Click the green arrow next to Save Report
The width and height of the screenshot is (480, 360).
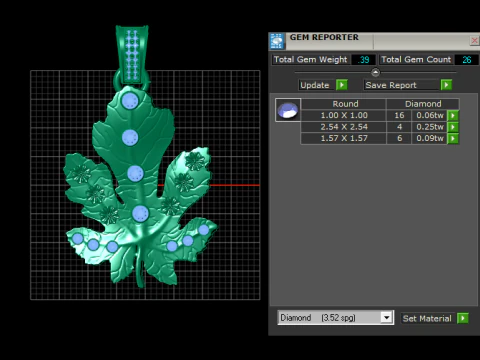click(x=446, y=85)
